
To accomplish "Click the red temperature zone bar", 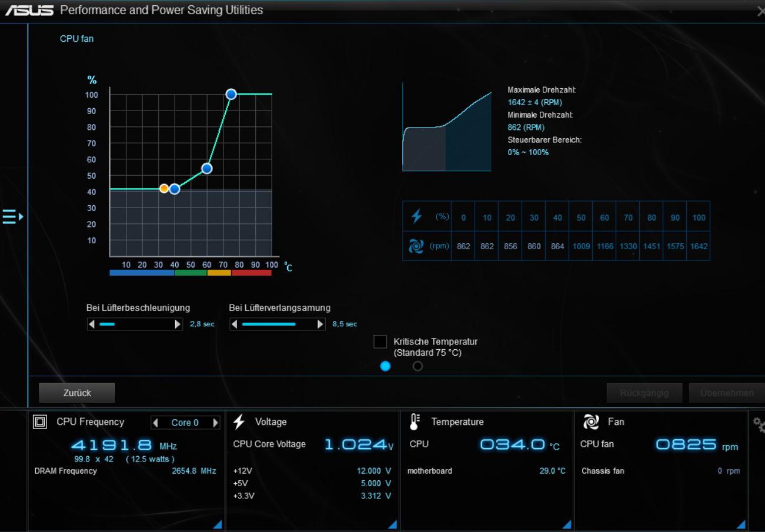I will (x=251, y=273).
